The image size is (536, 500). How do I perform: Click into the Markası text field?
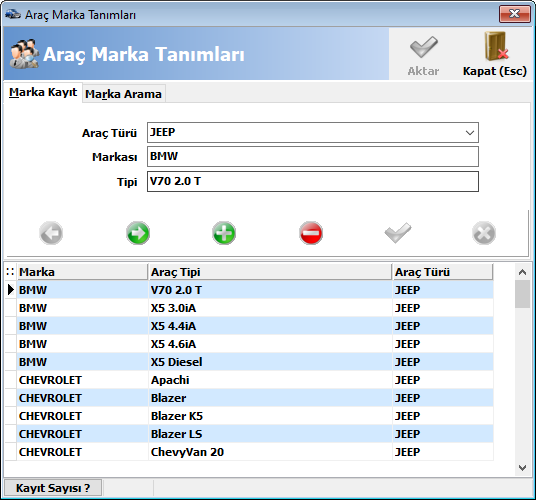pos(313,157)
